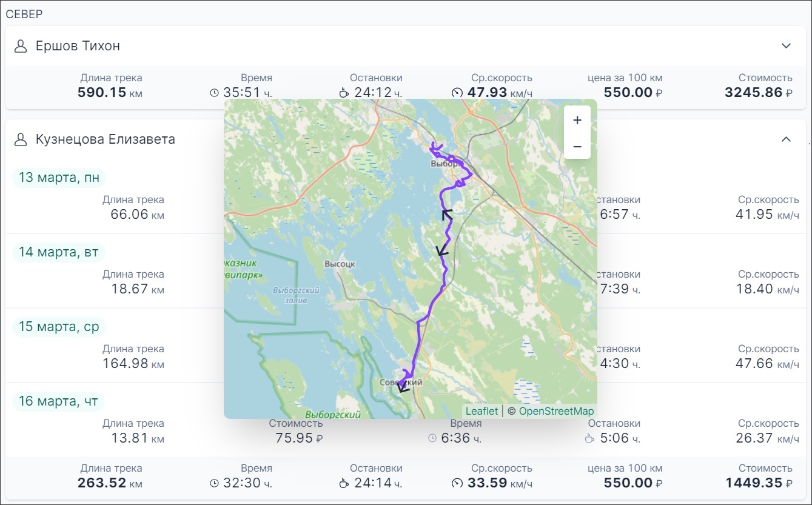Open the 15 марта, ср day entry
This screenshot has width=812, height=505.
[x=58, y=327]
